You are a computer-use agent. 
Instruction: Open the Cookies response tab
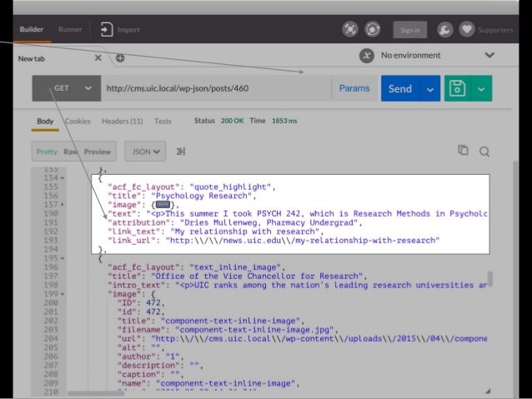tap(78, 121)
